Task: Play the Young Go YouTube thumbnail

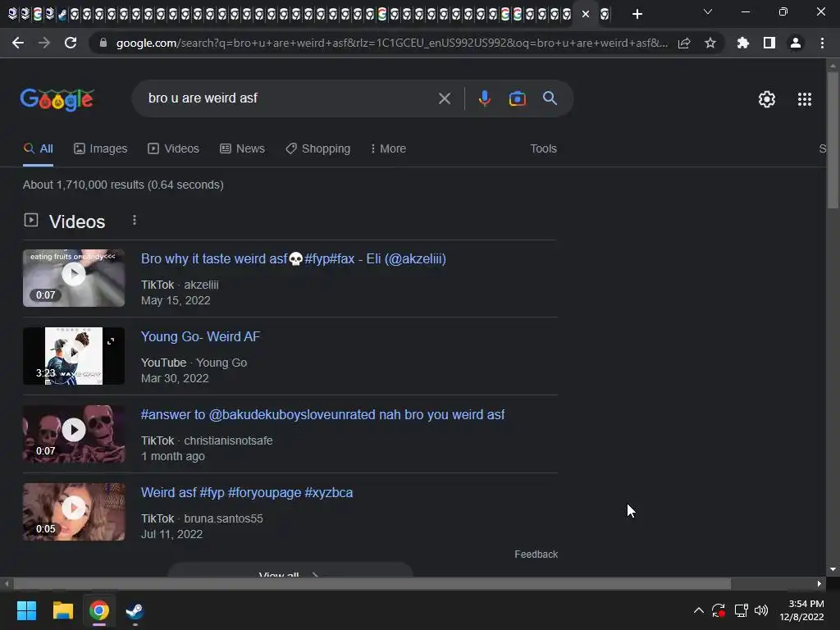Action: (74, 356)
